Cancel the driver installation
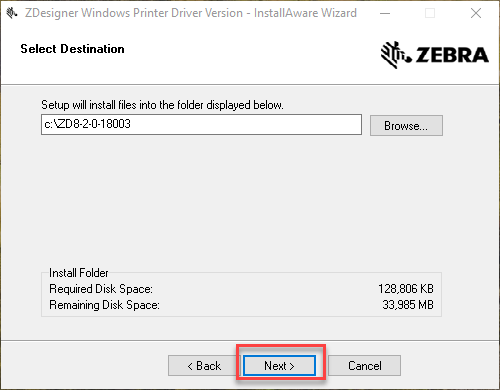This screenshot has height=390, width=500. [365, 366]
